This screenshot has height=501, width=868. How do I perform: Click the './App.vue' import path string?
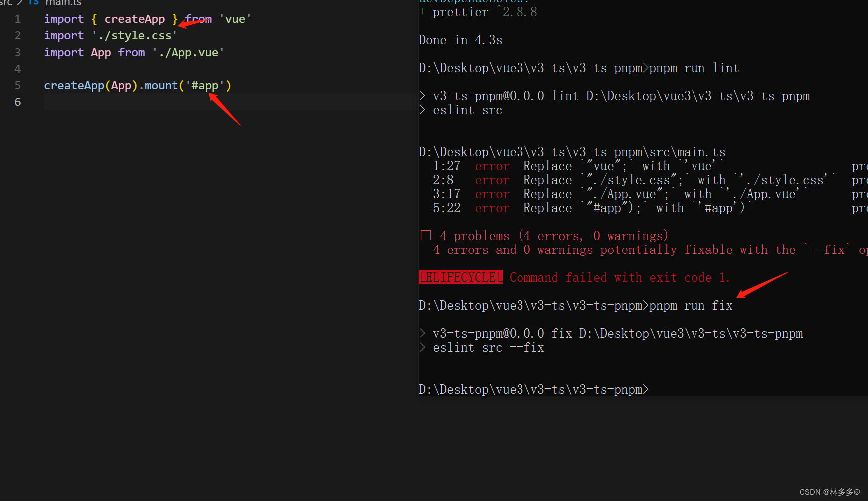(x=188, y=52)
